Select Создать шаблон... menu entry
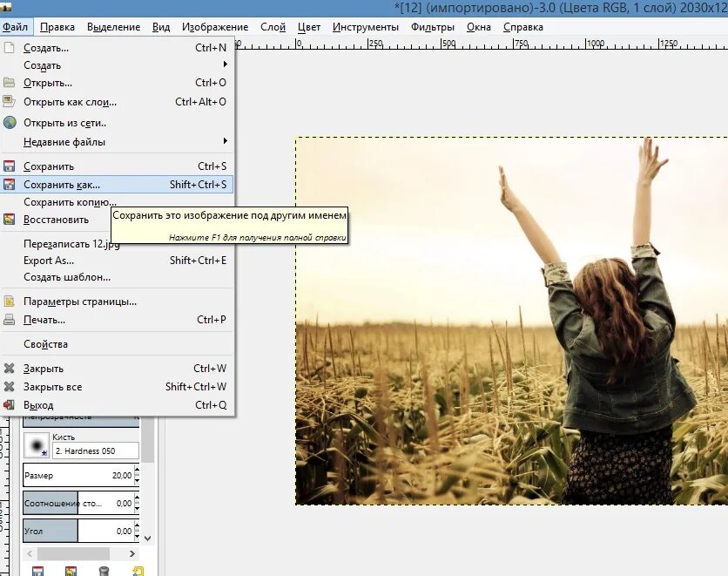This screenshot has height=576, width=728. coord(117,277)
